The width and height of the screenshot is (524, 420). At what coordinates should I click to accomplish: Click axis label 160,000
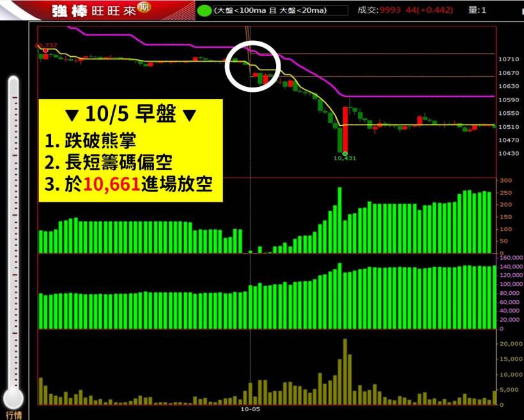511,258
